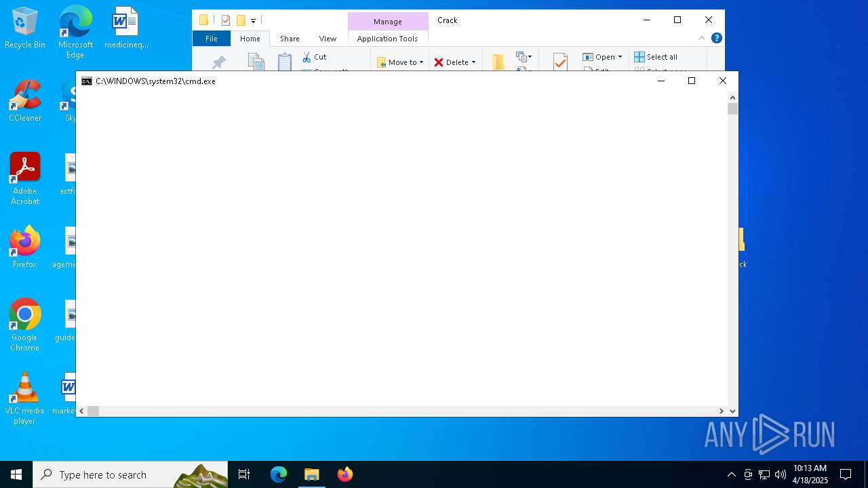
Task: Close the cmd.exe window
Action: pyautogui.click(x=722, y=81)
